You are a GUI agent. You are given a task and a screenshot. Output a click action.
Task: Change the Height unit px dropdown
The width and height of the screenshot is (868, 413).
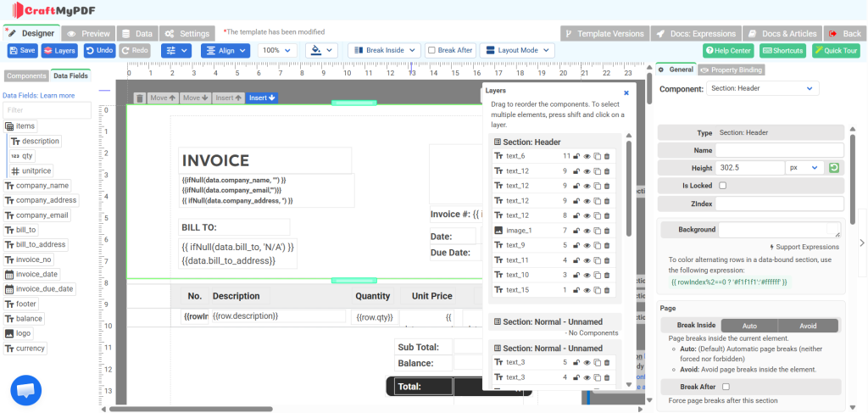tap(804, 168)
